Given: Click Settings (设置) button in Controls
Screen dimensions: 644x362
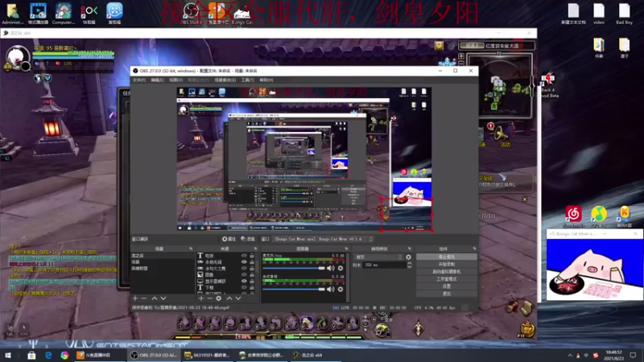Looking at the screenshot, I should pos(447,286).
